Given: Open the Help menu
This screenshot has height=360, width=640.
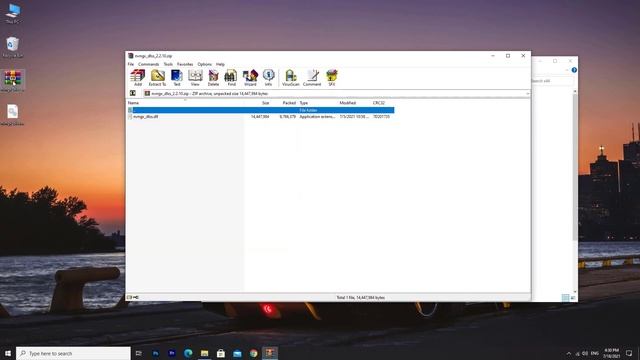Looking at the screenshot, I should click(x=220, y=64).
